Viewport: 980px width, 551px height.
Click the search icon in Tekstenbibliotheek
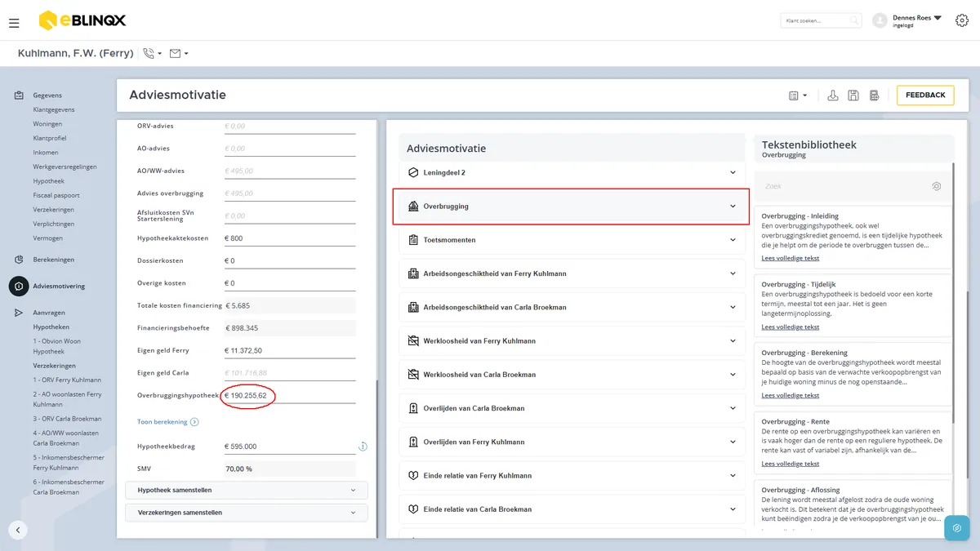(937, 186)
